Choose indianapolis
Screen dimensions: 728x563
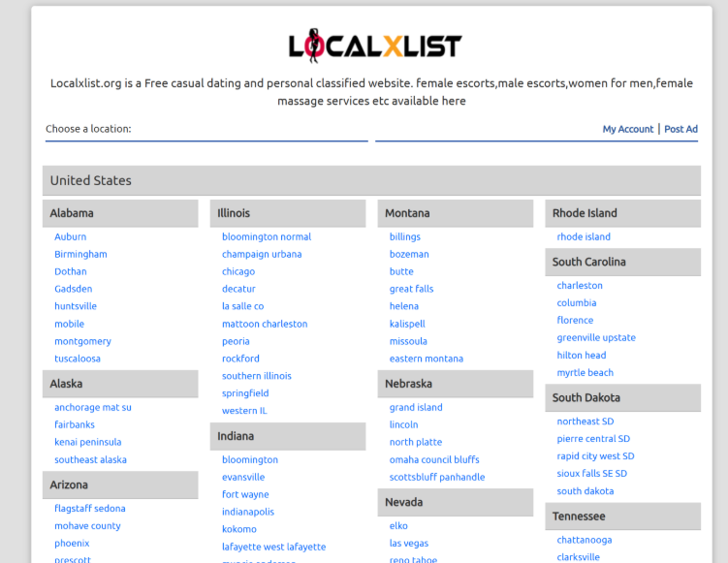pyautogui.click(x=248, y=512)
